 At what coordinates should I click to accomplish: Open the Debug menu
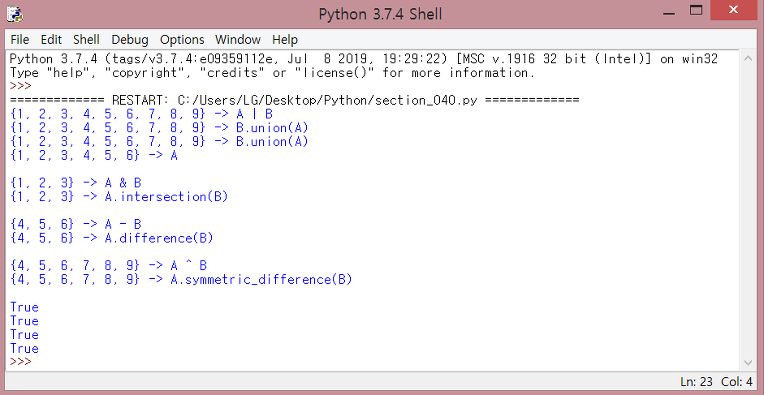click(x=130, y=40)
